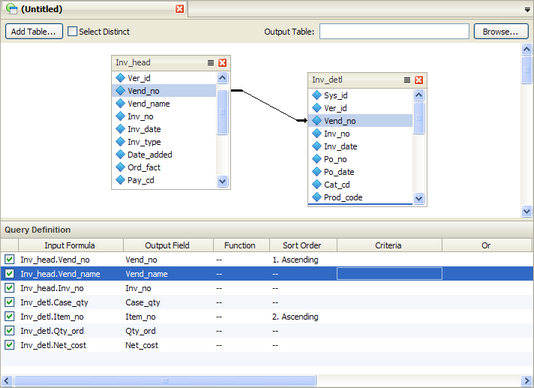Remove the Inv_head table with red X
Screen dimensions: 534x388
pos(222,63)
